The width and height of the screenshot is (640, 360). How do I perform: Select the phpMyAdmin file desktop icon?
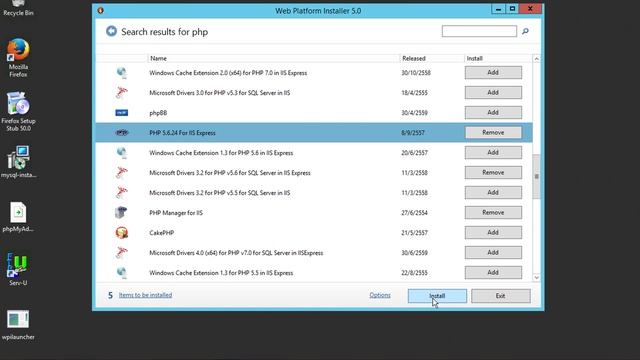[18, 216]
